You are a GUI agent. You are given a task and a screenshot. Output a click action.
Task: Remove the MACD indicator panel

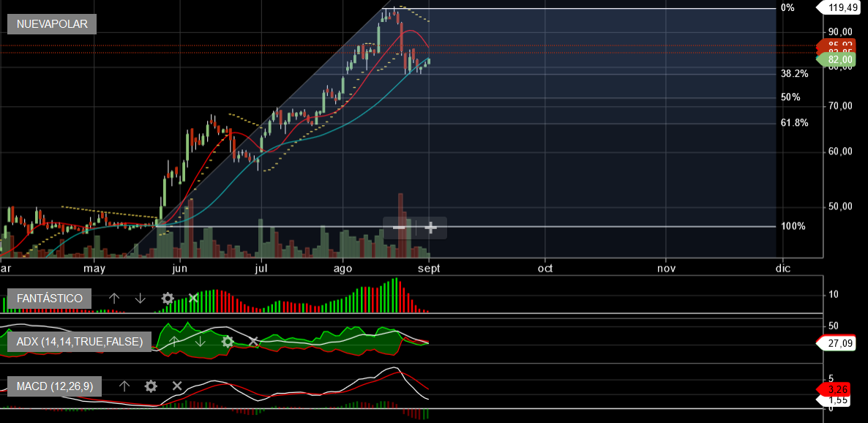tap(177, 386)
